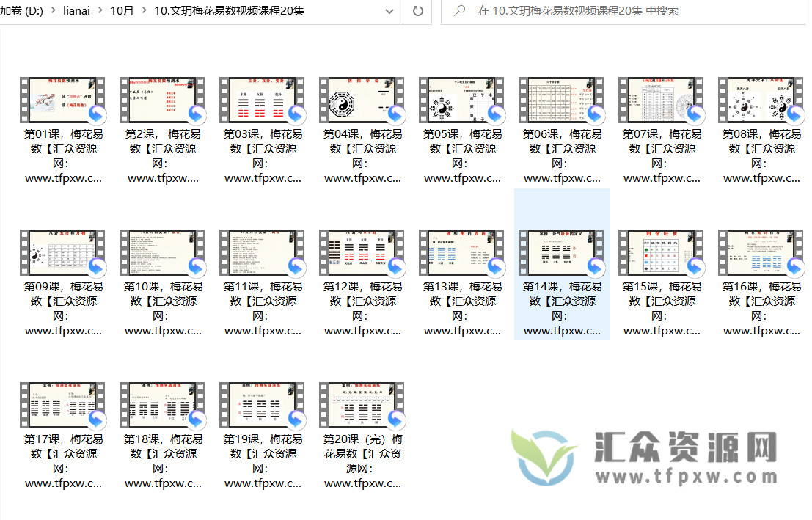Click the play overlay on 第12课 video

pos(395,267)
